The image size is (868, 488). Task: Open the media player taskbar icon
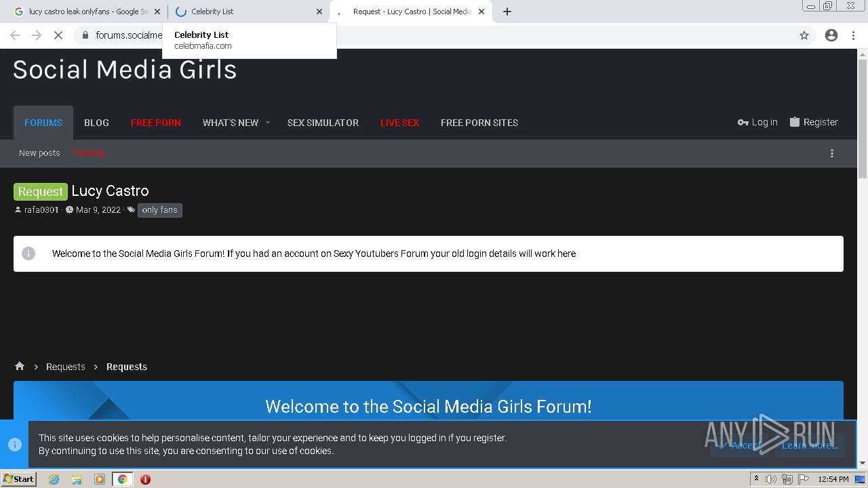[x=100, y=479]
